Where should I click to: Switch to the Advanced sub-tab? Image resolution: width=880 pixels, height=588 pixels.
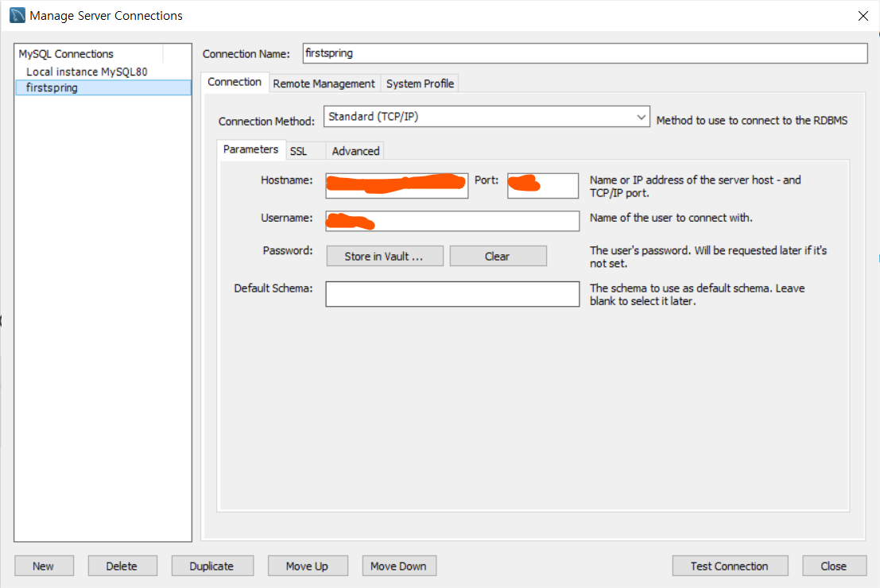356,152
